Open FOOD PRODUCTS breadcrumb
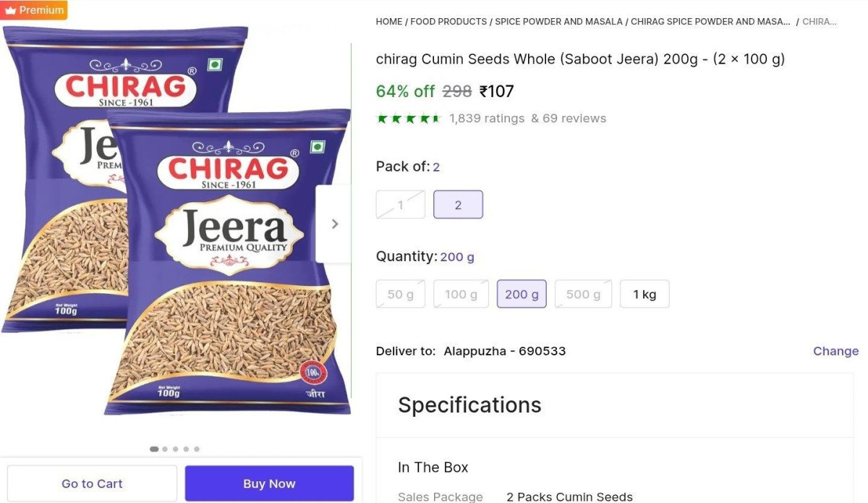 (448, 22)
